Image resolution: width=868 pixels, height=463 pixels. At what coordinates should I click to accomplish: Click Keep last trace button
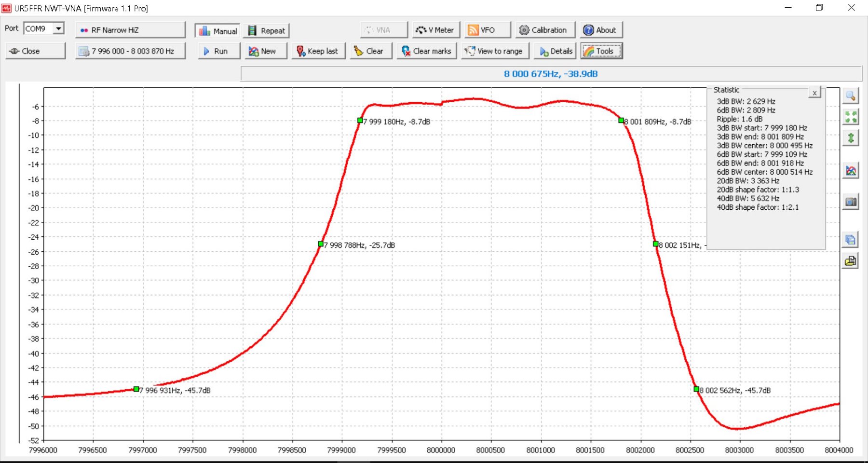318,51
